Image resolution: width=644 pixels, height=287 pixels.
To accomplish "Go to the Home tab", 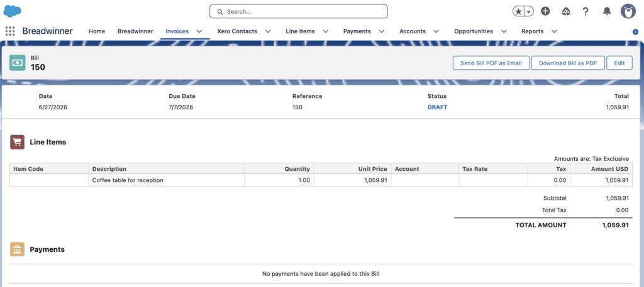I will point(96,31).
